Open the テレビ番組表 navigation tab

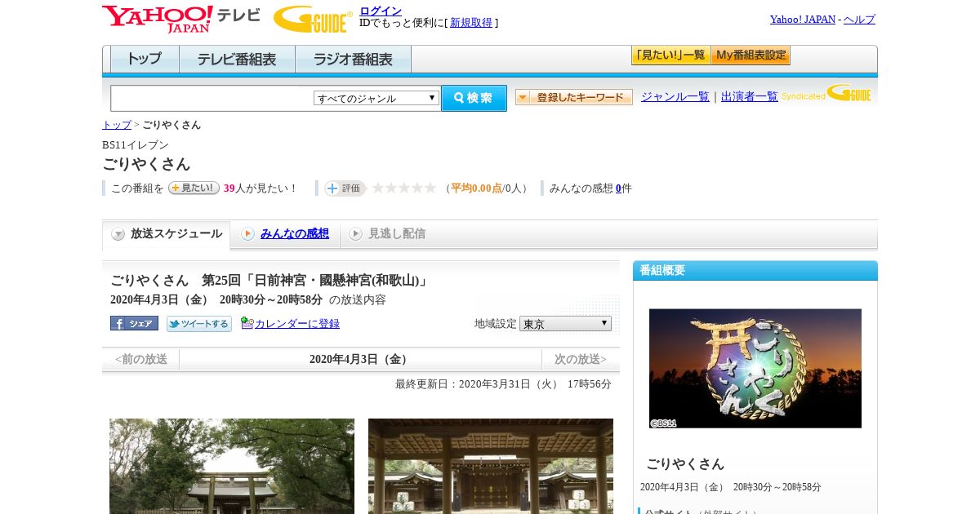pos(237,60)
